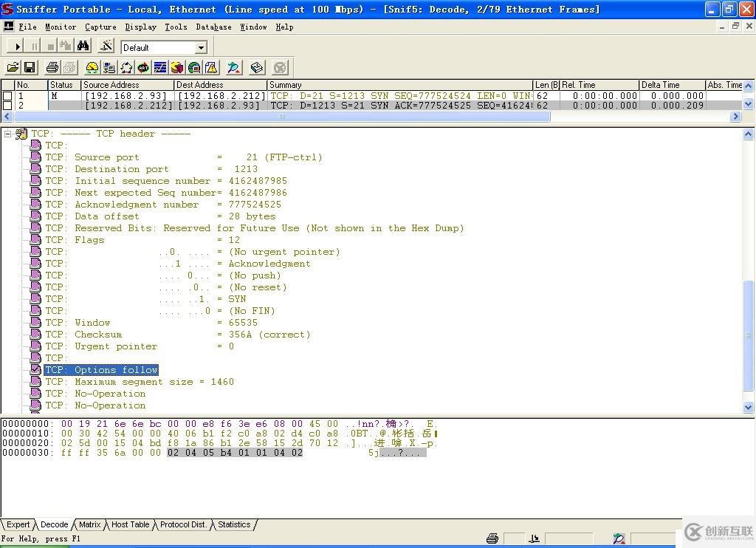Image resolution: width=756 pixels, height=548 pixels.
Task: Click the binoculars capture display icon
Action: 83,47
